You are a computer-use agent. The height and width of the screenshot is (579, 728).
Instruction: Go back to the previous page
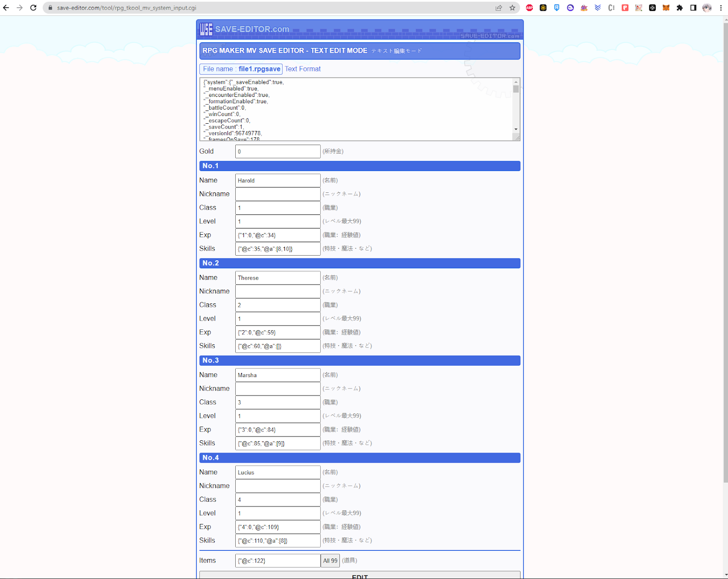pos(6,8)
